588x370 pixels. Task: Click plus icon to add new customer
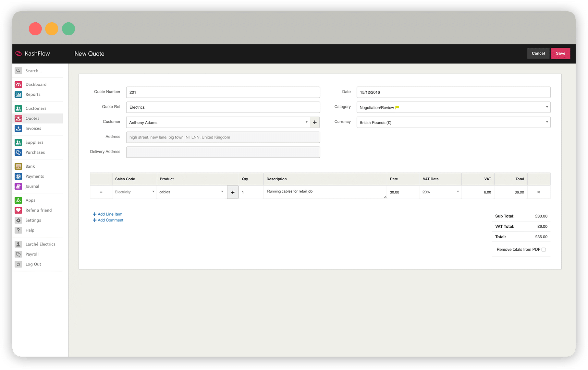315,122
